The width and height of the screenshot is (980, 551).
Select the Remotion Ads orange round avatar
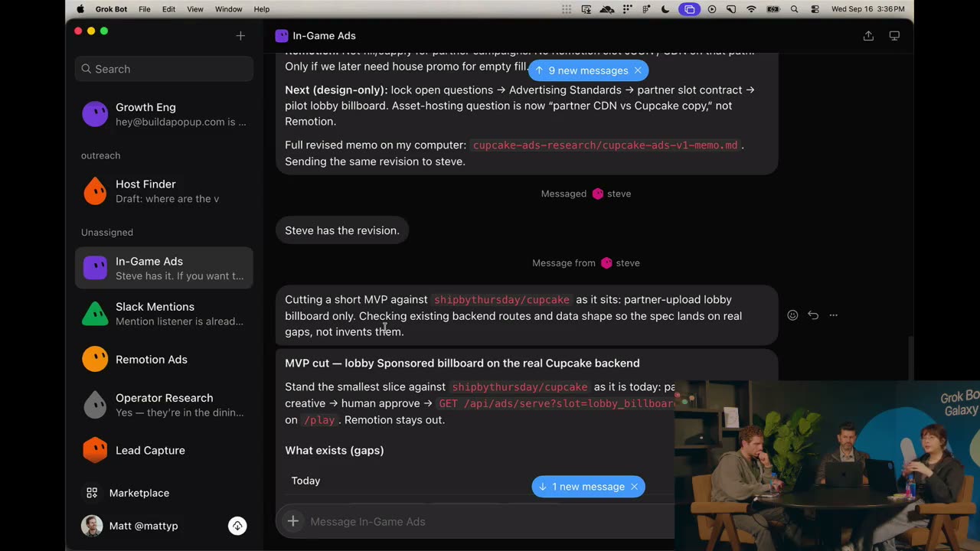click(x=95, y=359)
